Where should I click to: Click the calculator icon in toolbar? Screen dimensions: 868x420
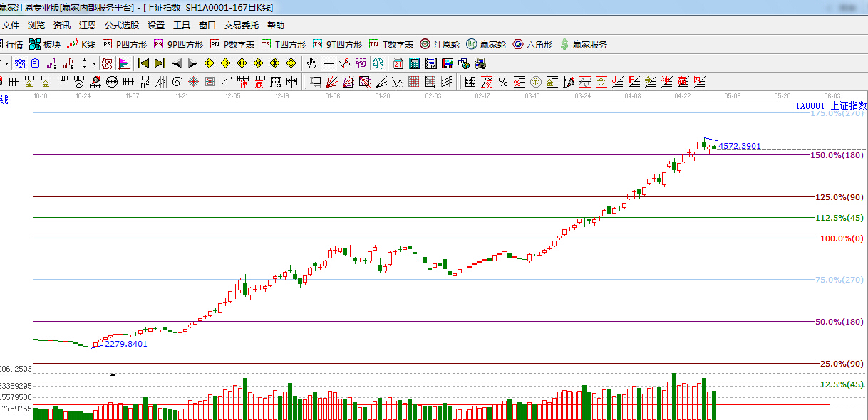pos(414,63)
